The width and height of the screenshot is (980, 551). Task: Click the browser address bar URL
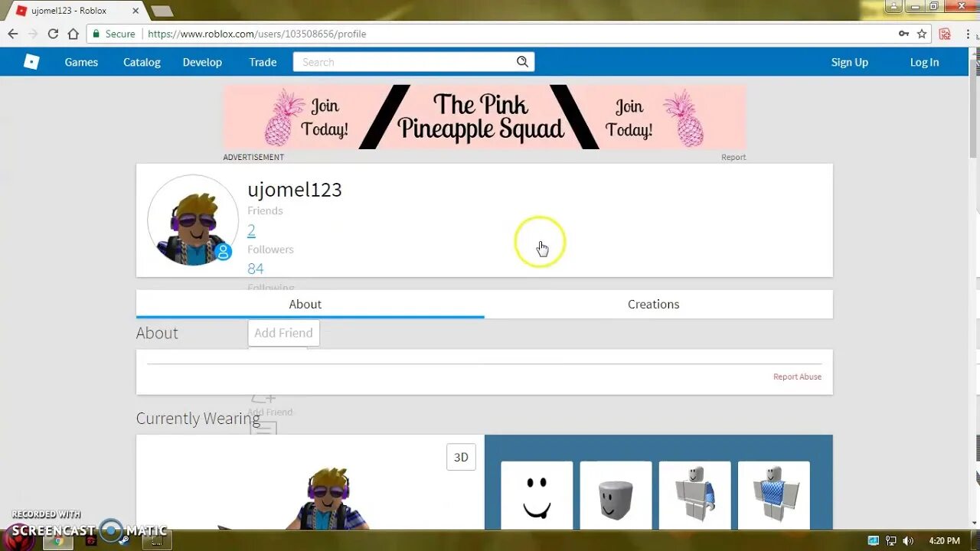(x=256, y=34)
